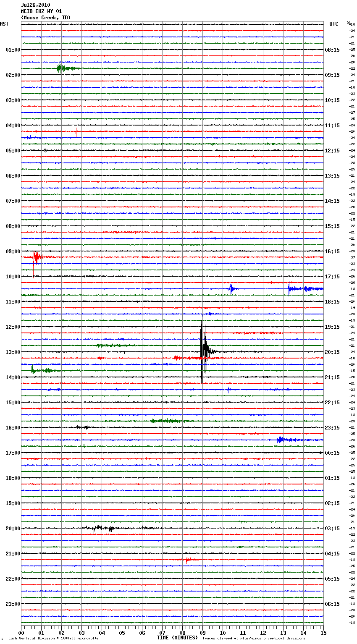The width and height of the screenshot is (357, 644).
Task: Click the UTC time zone header
Action: (x=333, y=24)
